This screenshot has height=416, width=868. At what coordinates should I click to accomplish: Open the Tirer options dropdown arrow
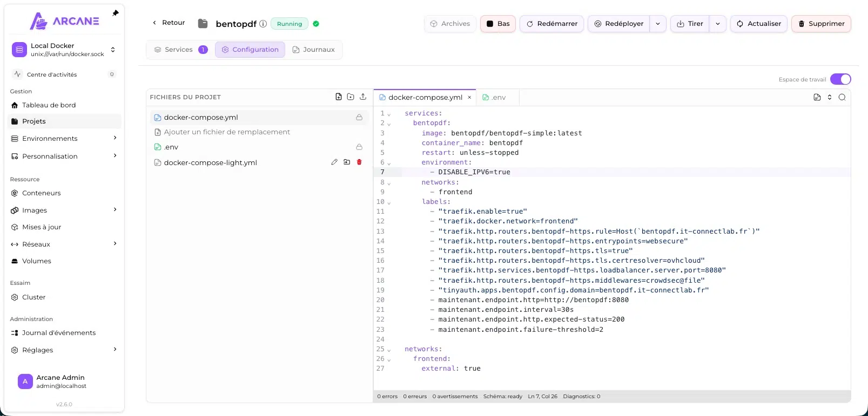click(717, 24)
